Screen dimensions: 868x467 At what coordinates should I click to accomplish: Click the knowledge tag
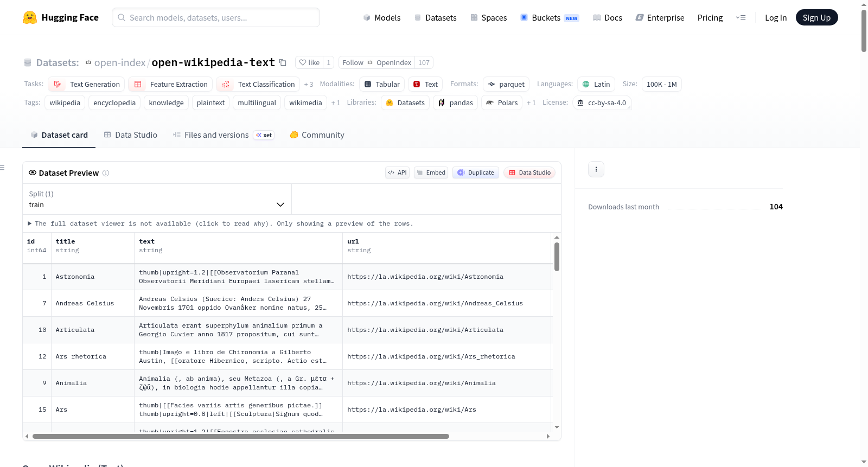pyautogui.click(x=167, y=103)
